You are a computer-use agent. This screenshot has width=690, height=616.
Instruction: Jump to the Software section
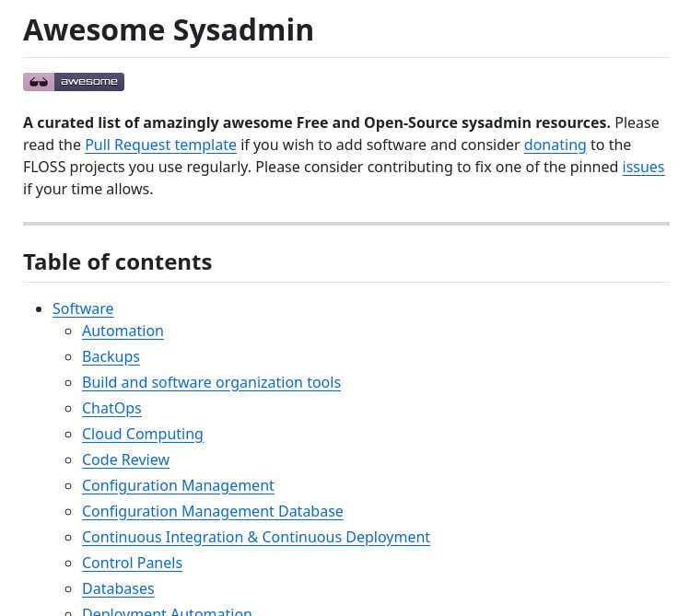[83, 308]
